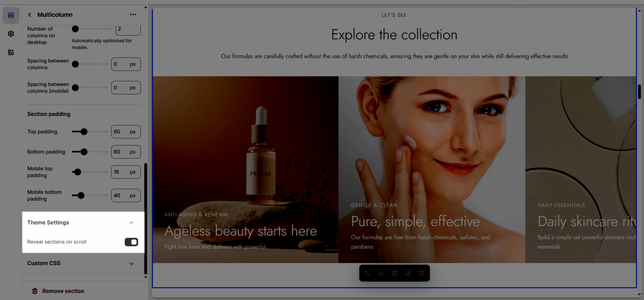Toggle Reveal sections on scroll switch
The height and width of the screenshot is (300, 644).
pos(131,242)
